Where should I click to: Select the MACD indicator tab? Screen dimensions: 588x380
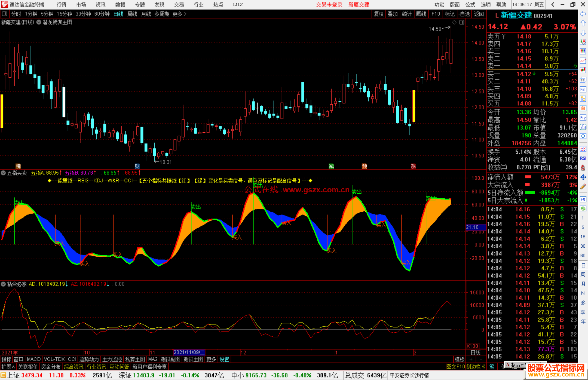[33, 359]
